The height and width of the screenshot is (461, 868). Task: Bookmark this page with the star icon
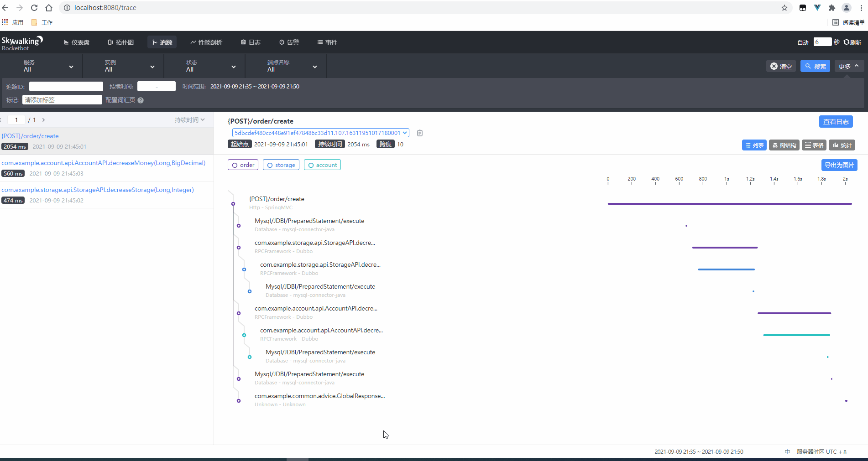784,8
